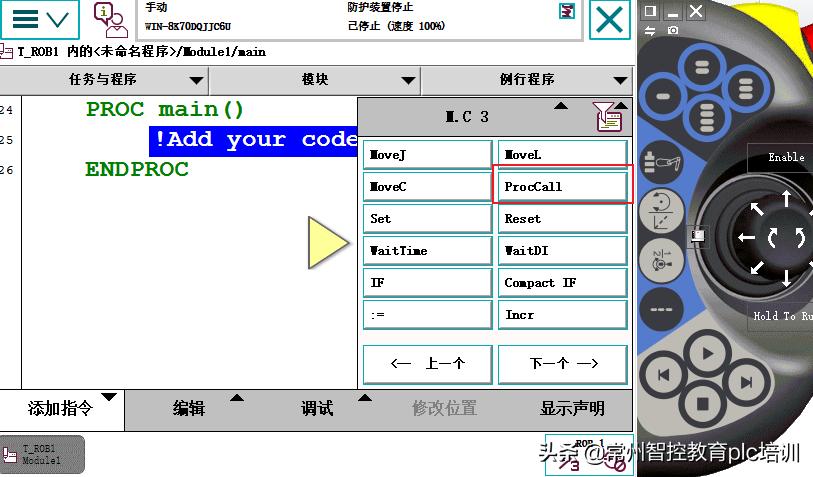This screenshot has height=477, width=813.
Task: Click 修改位置 button
Action: click(445, 409)
